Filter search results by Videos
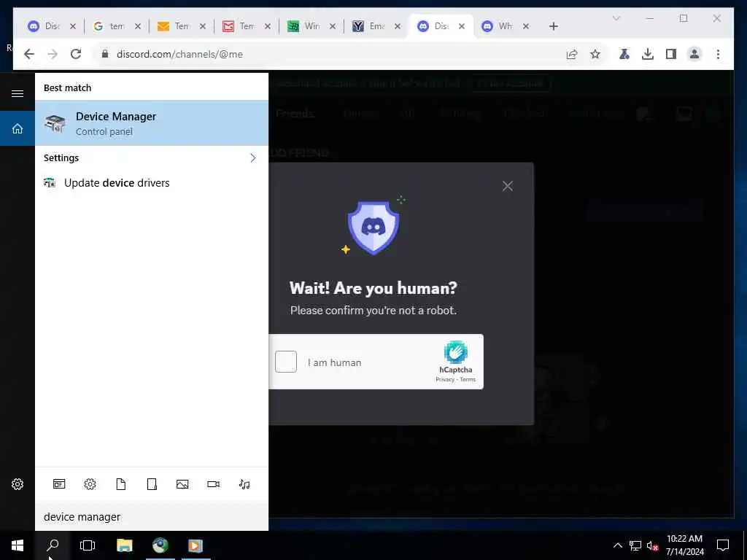Screen dimensions: 747x560 point(214,484)
